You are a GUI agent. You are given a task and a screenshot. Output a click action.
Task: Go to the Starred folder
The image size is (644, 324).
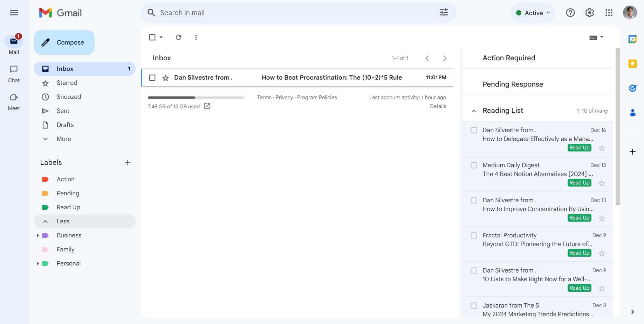(x=67, y=83)
